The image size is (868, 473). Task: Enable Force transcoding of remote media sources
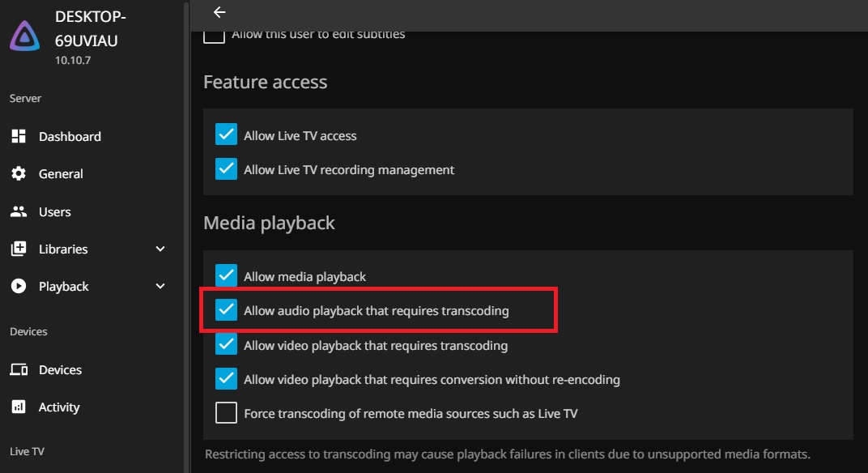tap(227, 413)
